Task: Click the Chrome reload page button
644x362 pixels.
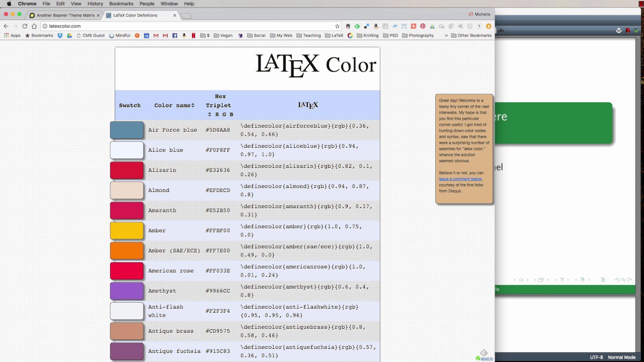Action: (x=25, y=26)
